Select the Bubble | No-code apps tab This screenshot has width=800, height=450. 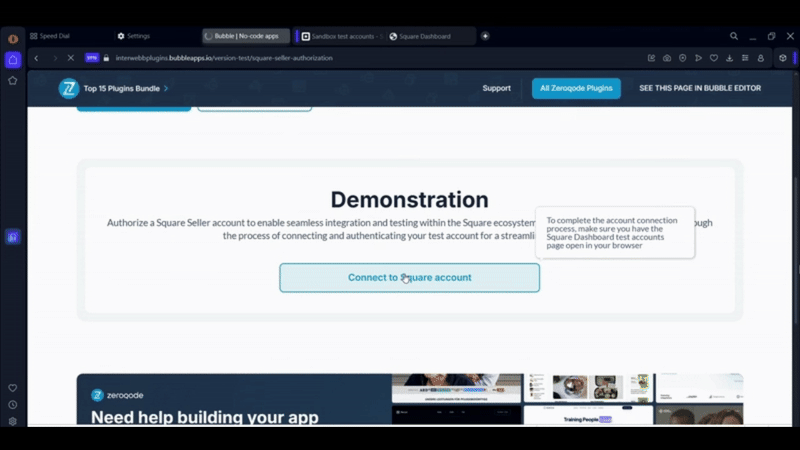pyautogui.click(x=246, y=36)
